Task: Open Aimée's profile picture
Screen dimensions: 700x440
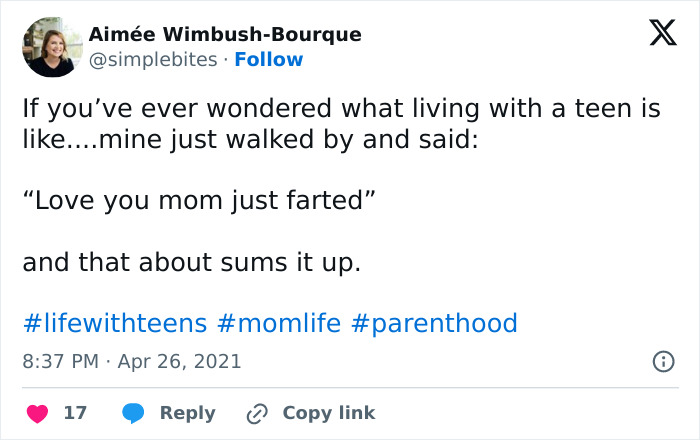Action: click(52, 46)
